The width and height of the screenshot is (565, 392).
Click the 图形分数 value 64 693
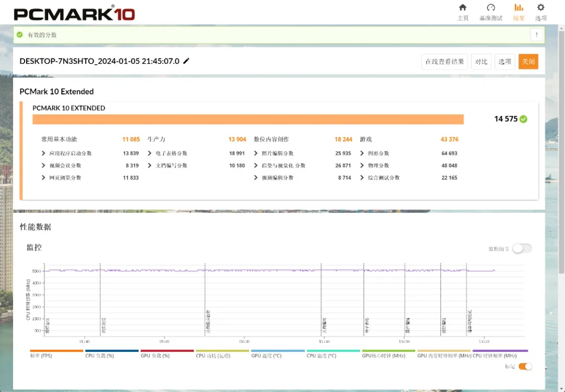click(x=449, y=153)
